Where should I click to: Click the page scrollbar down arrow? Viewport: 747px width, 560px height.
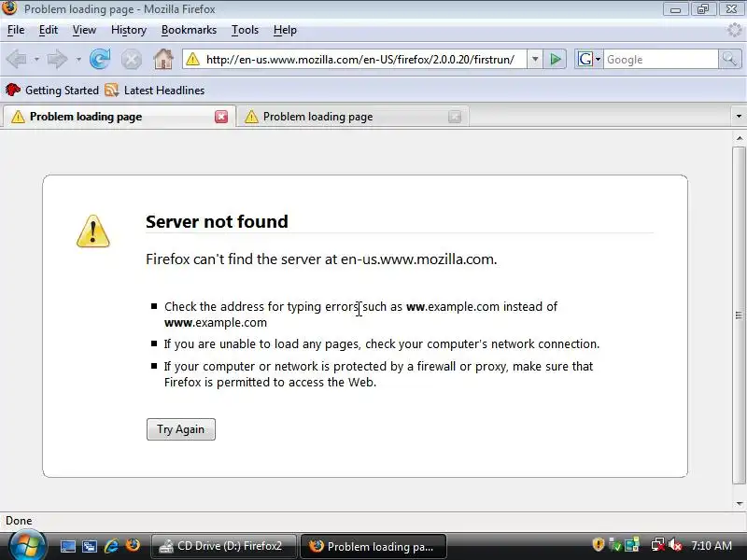click(739, 503)
